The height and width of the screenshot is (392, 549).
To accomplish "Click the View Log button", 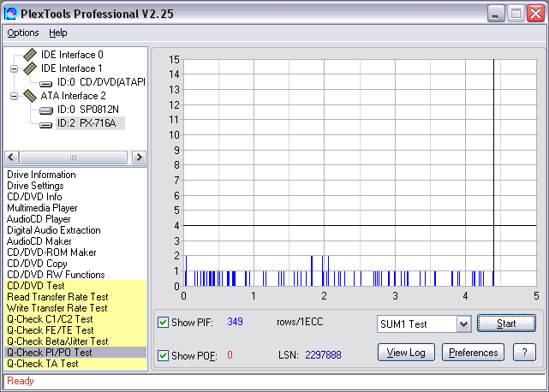I will coord(406,353).
